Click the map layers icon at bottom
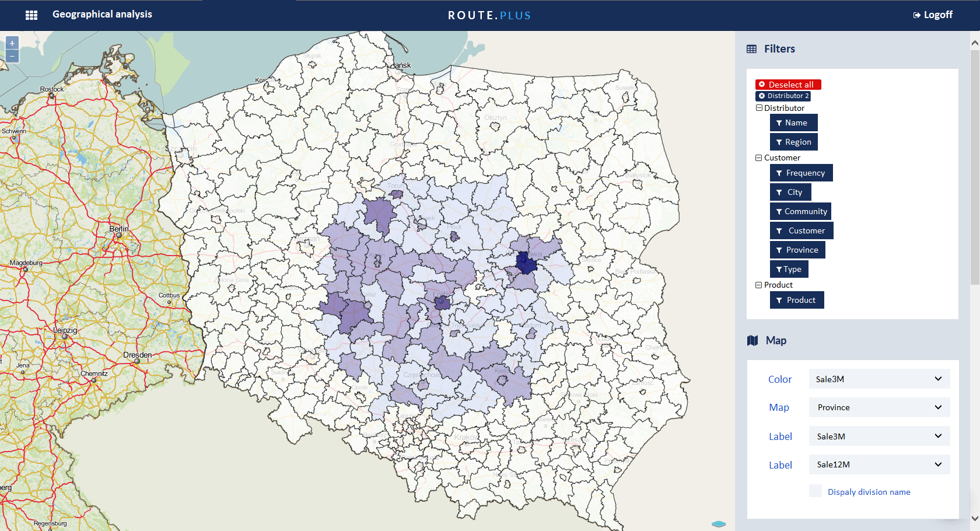Image resolution: width=980 pixels, height=531 pixels. pyautogui.click(x=719, y=524)
